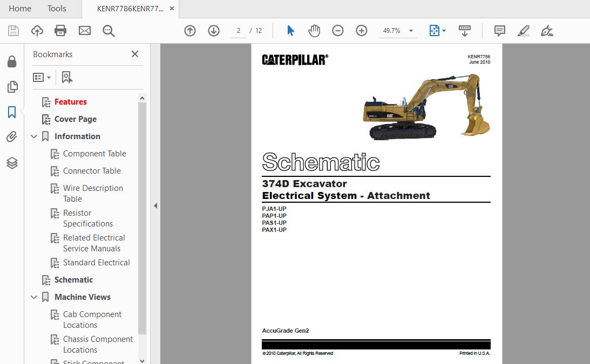Open the Component Table bookmark
This screenshot has height=364, width=590.
tap(94, 154)
